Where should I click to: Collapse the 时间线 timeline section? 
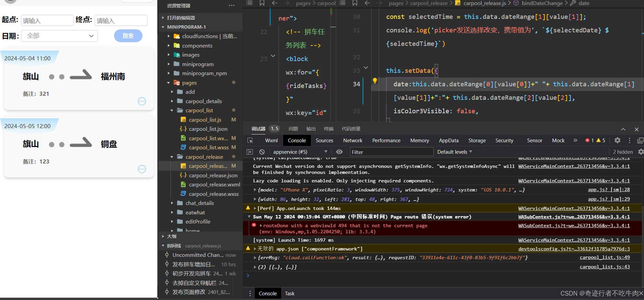click(x=174, y=246)
